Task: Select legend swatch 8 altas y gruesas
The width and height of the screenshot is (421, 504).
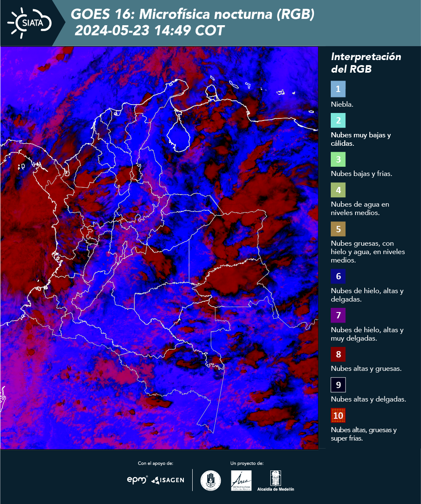Action: 338,354
